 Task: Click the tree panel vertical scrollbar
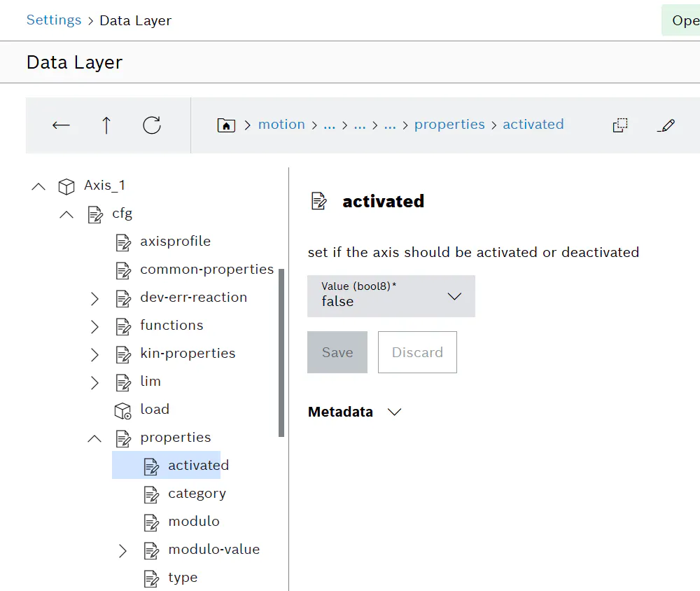(281, 352)
